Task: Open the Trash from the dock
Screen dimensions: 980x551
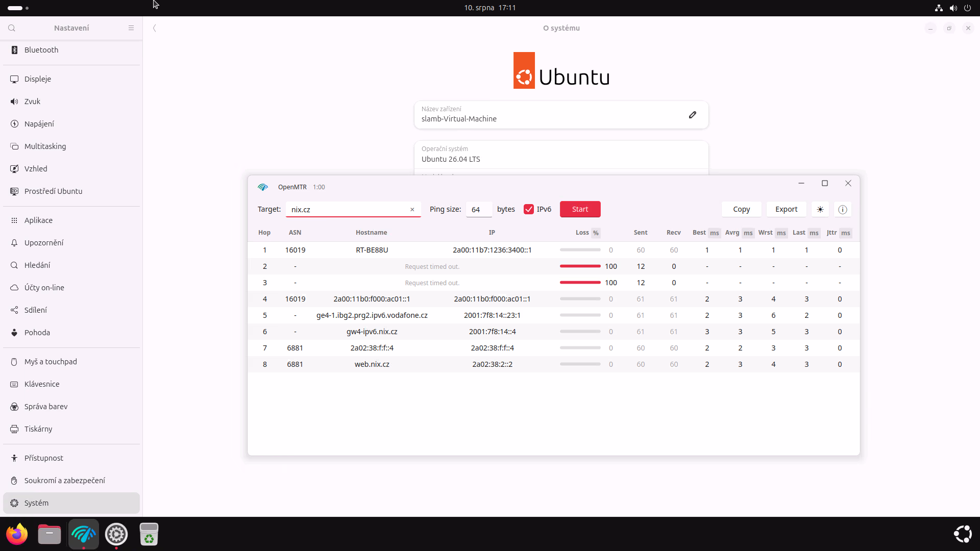Action: click(x=149, y=534)
